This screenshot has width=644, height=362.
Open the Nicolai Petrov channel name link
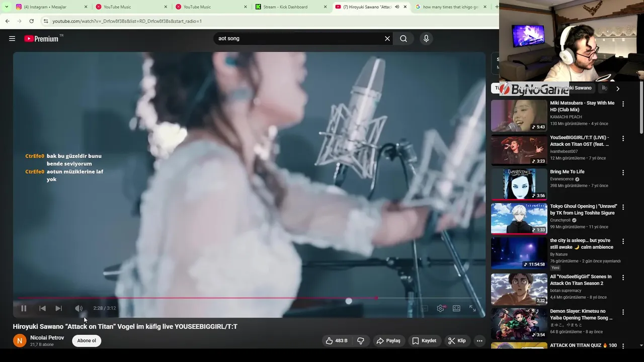47,338
